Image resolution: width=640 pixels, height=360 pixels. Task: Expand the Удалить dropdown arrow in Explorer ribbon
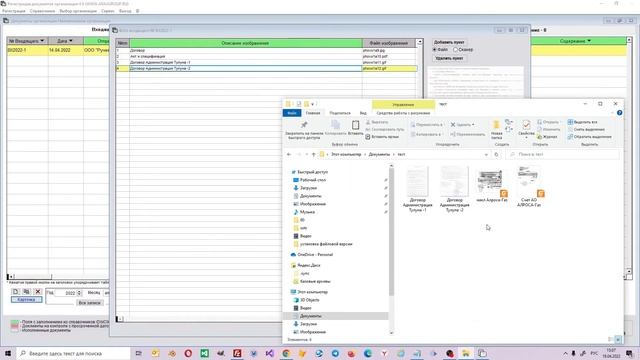point(473,124)
